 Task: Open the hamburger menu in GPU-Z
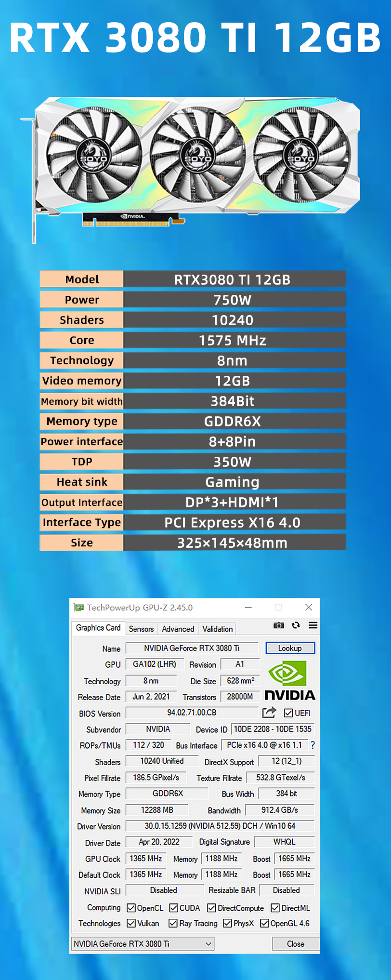(313, 625)
